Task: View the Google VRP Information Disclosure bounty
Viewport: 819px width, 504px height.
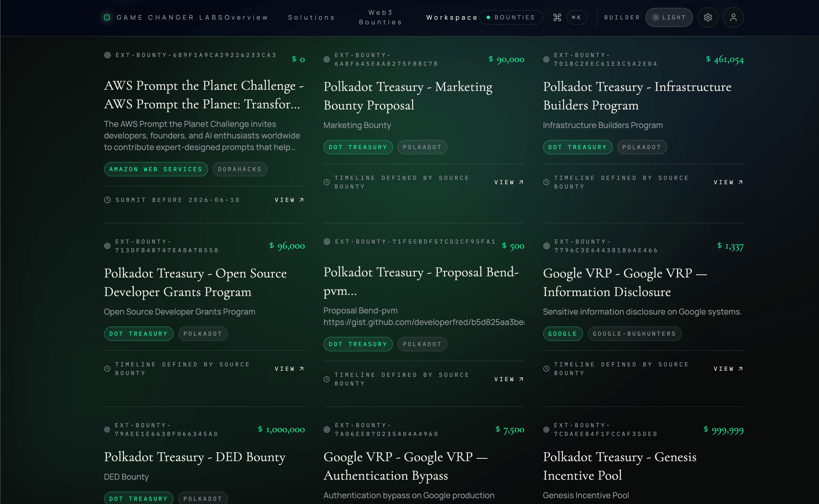Action: point(728,369)
